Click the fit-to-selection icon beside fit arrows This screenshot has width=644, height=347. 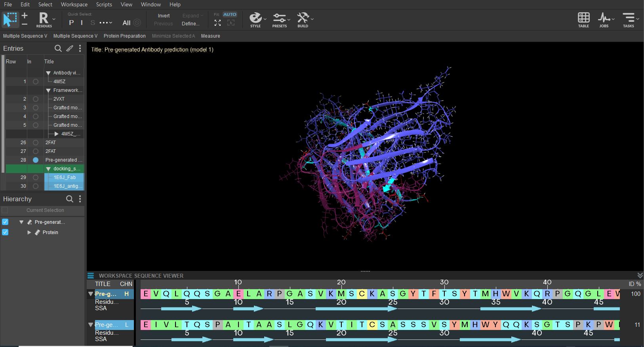(231, 23)
